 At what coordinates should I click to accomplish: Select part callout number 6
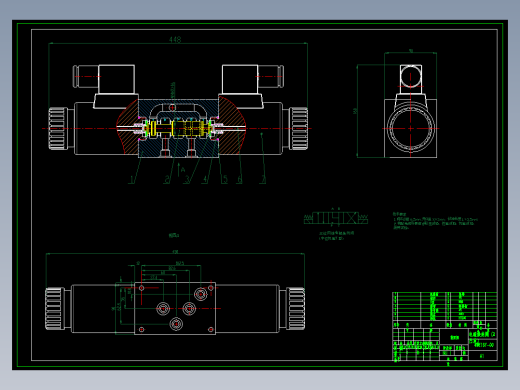239,180
